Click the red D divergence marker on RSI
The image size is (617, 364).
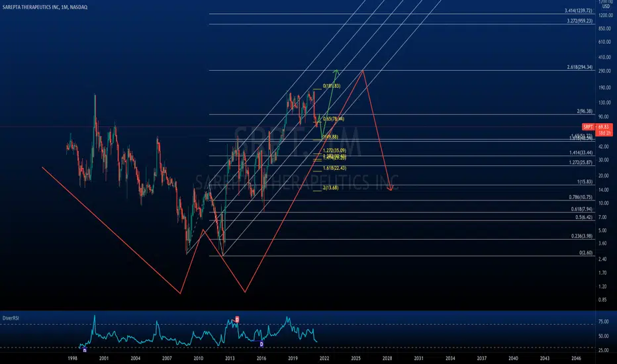click(237, 319)
